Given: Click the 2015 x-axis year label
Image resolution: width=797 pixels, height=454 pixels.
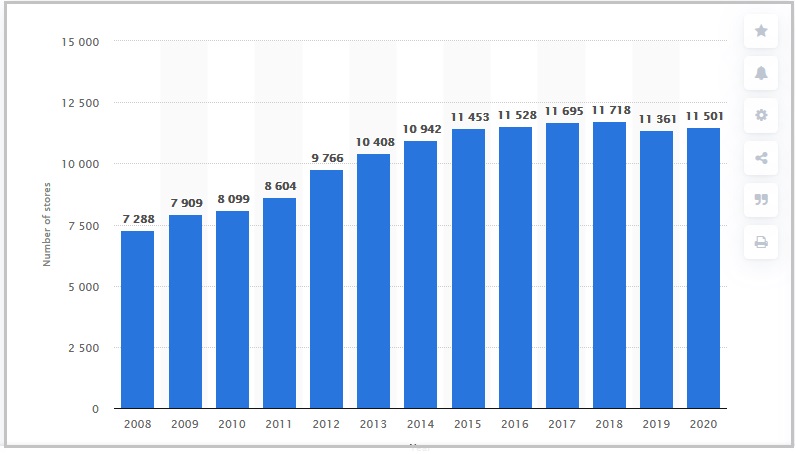Looking at the screenshot, I should point(468,424).
